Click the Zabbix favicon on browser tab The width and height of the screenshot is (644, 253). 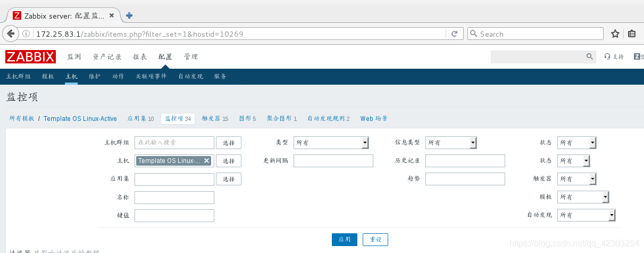[x=17, y=15]
